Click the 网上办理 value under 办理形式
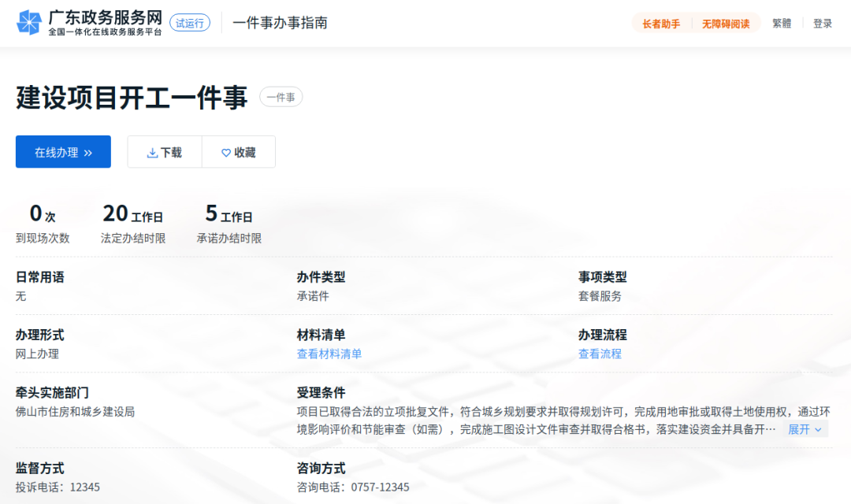Viewport: 851px width, 504px height. 37,354
